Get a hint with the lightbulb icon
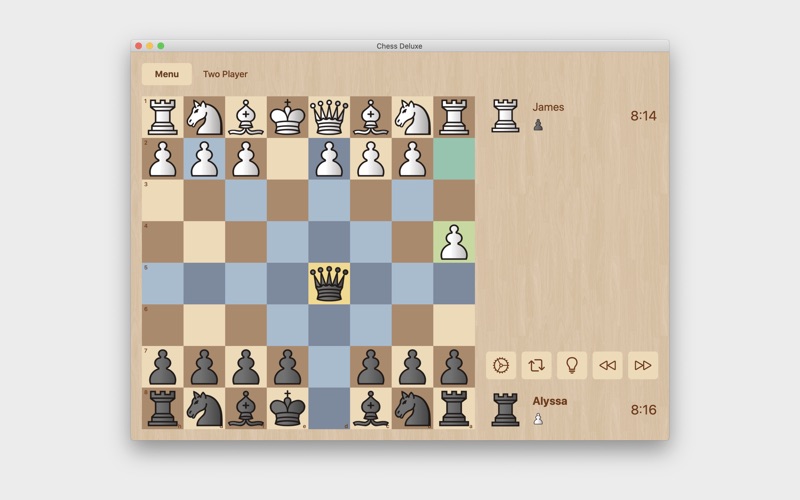 [x=572, y=365]
